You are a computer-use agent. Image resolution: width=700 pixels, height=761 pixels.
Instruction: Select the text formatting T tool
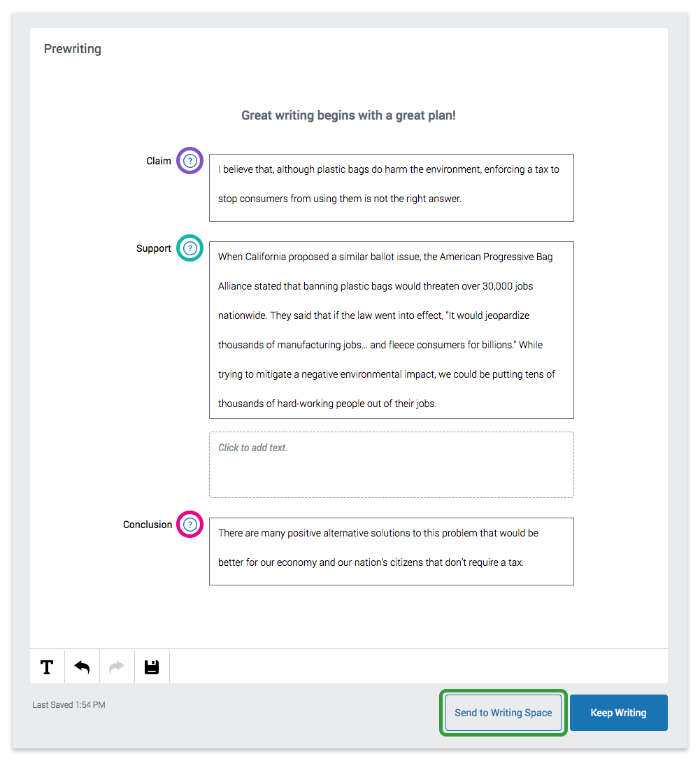click(x=47, y=667)
